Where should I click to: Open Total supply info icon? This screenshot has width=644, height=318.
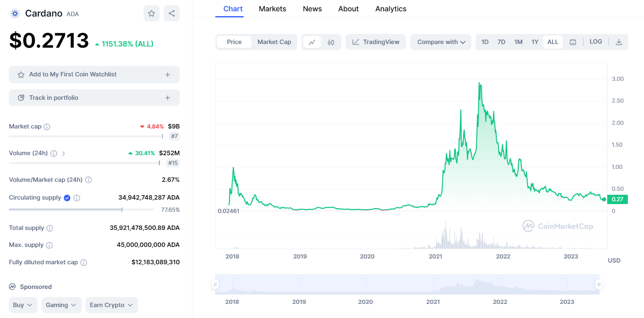coord(50,228)
